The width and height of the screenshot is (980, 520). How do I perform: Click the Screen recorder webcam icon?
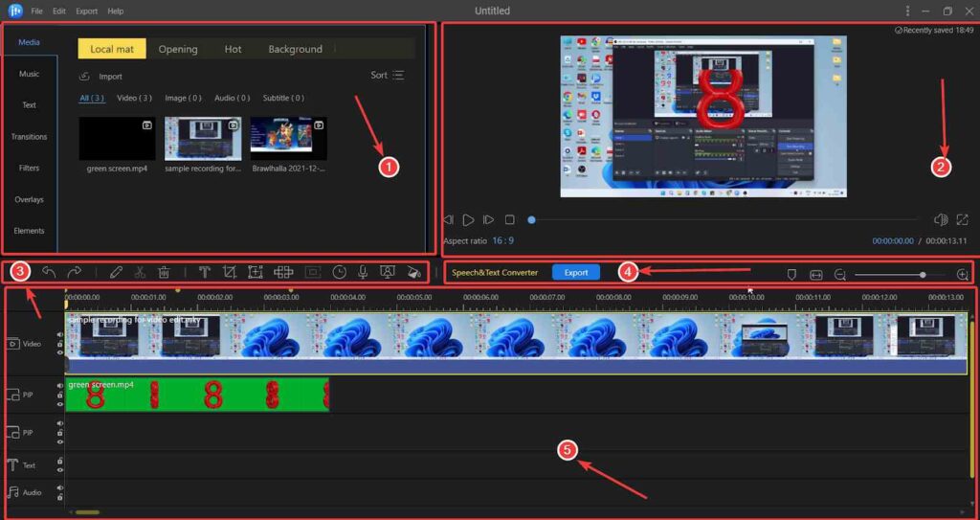point(388,272)
